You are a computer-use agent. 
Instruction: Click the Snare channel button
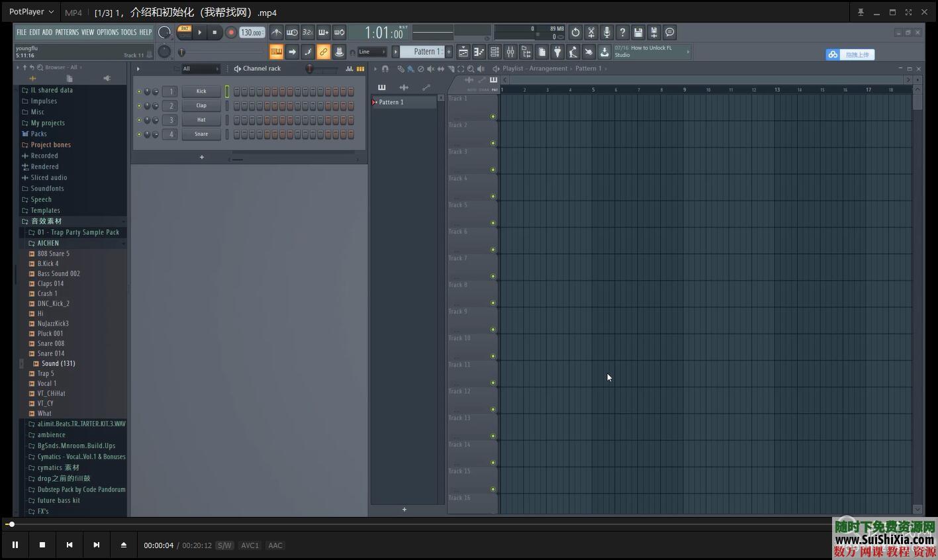tap(201, 134)
